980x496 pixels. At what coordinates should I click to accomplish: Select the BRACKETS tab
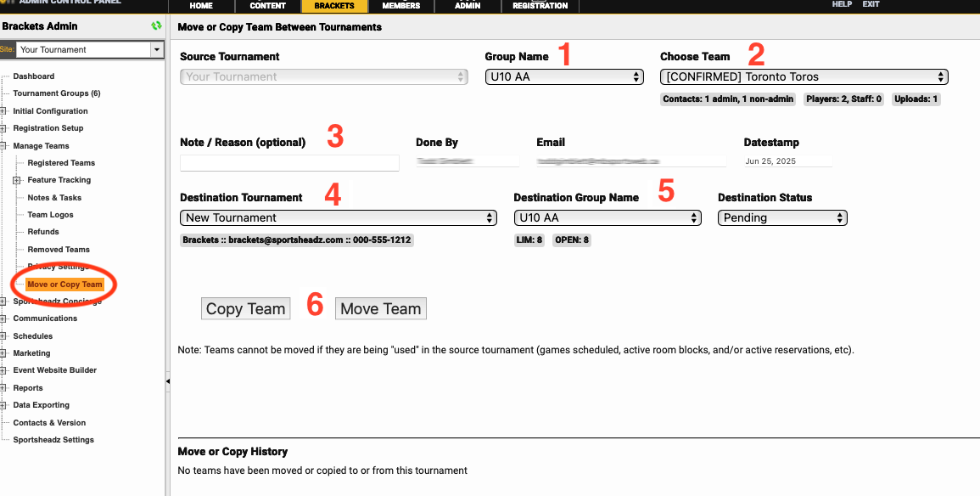click(334, 6)
